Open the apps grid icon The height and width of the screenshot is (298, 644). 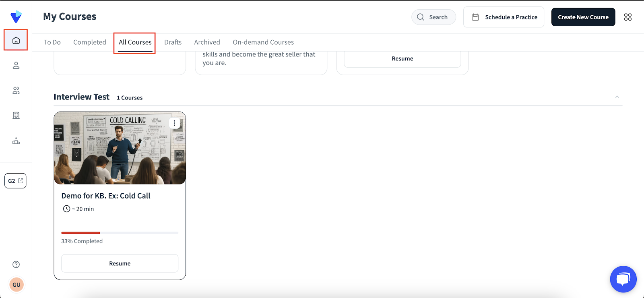tap(628, 17)
